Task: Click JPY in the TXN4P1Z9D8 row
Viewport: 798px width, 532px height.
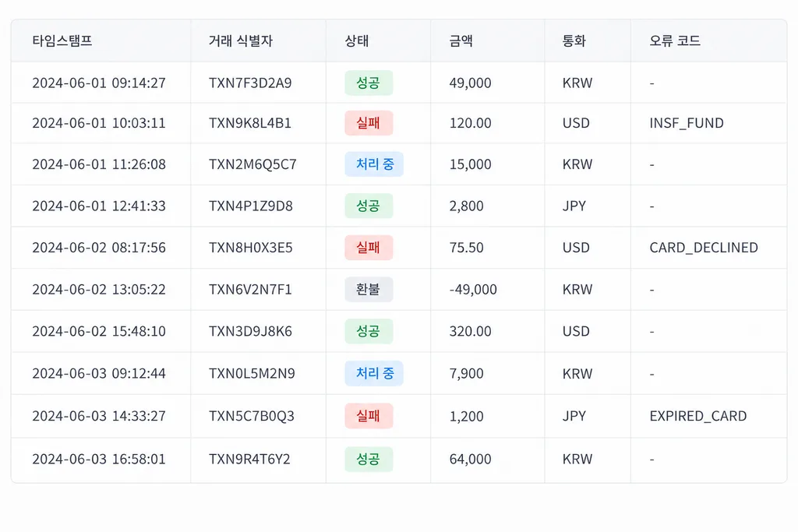Action: (574, 206)
